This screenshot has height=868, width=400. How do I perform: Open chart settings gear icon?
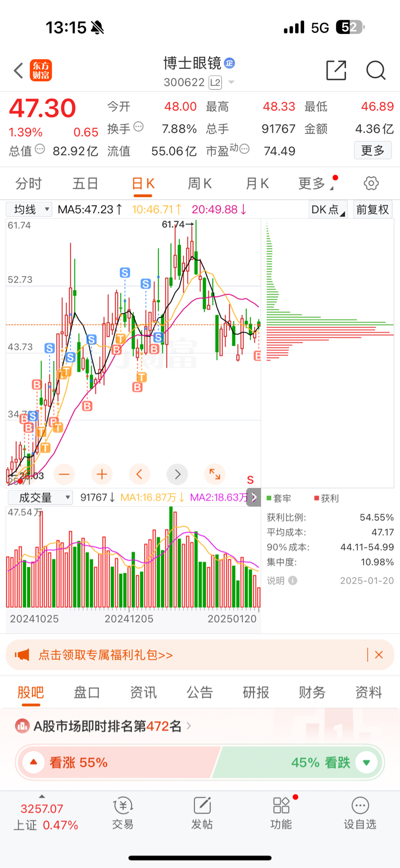point(371,183)
